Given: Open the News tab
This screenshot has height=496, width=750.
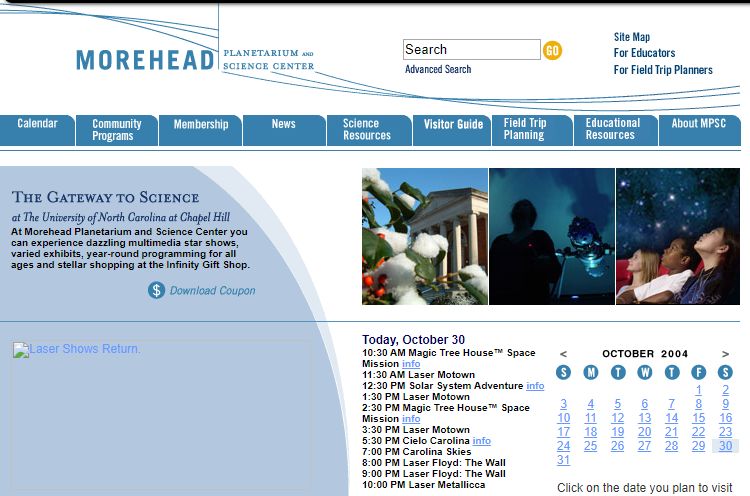Looking at the screenshot, I should click(x=284, y=130).
